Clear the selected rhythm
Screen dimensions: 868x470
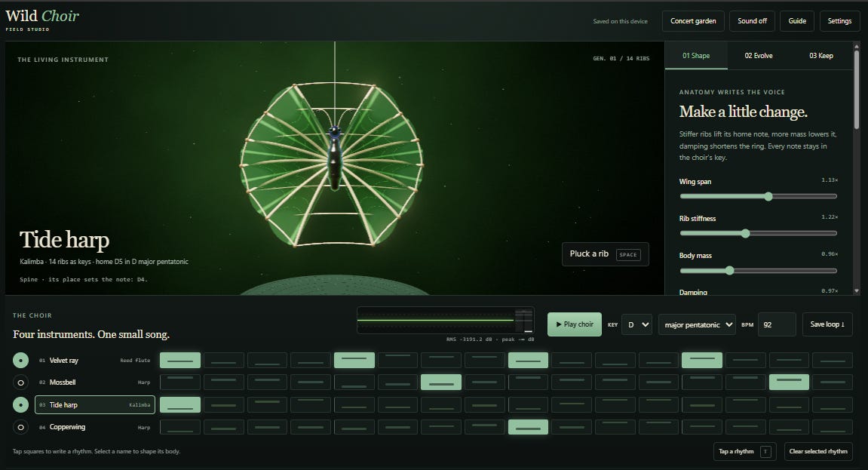click(817, 452)
